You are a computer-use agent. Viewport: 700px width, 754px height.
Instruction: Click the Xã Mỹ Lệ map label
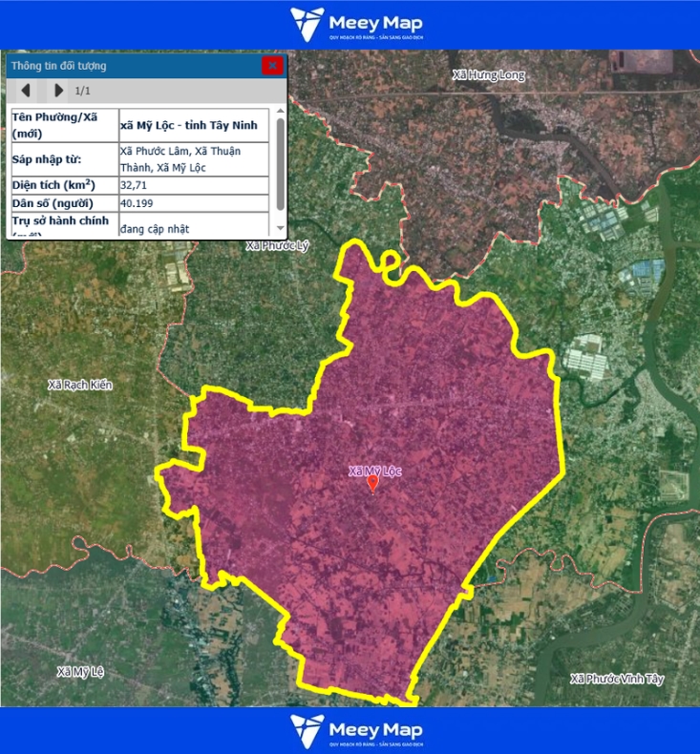[x=80, y=672]
